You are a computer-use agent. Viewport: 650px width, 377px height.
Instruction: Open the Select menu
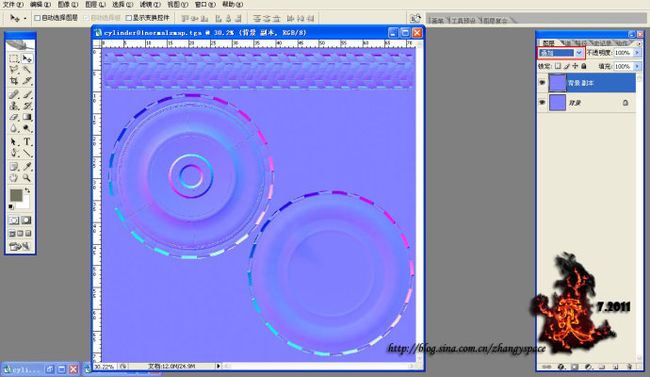[123, 5]
